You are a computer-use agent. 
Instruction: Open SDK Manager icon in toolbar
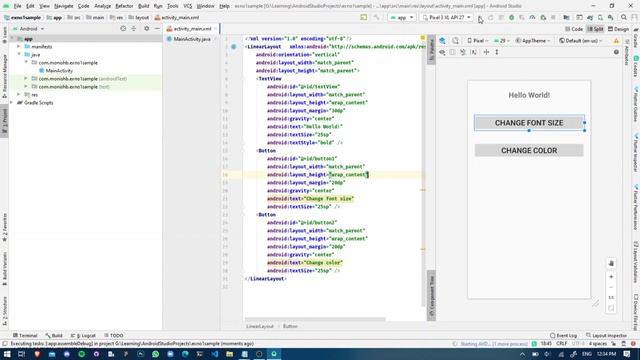point(611,18)
